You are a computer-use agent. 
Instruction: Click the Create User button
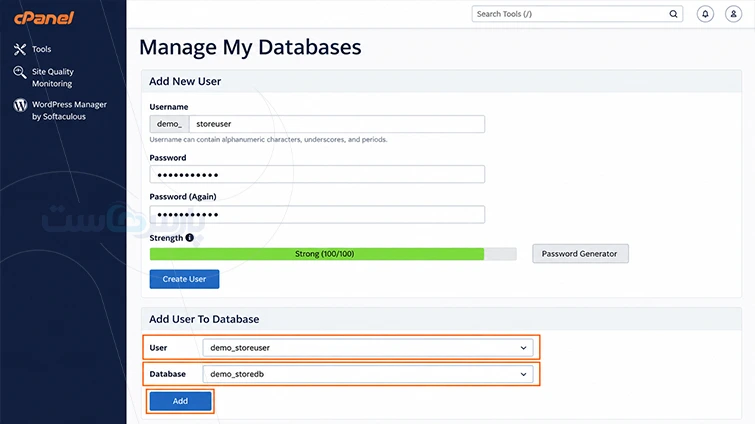pyautogui.click(x=184, y=279)
